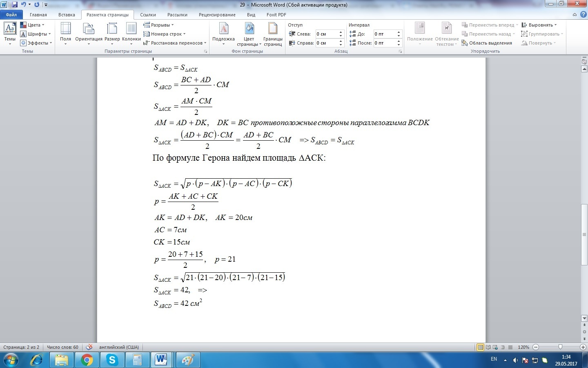Screen dimensions: 588x368
Task: Switch to the Foxit PDF tab
Action: [276, 15]
